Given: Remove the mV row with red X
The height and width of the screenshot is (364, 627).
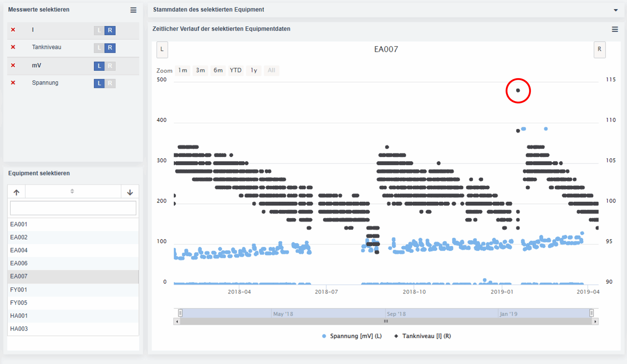Looking at the screenshot, I should coord(13,65).
